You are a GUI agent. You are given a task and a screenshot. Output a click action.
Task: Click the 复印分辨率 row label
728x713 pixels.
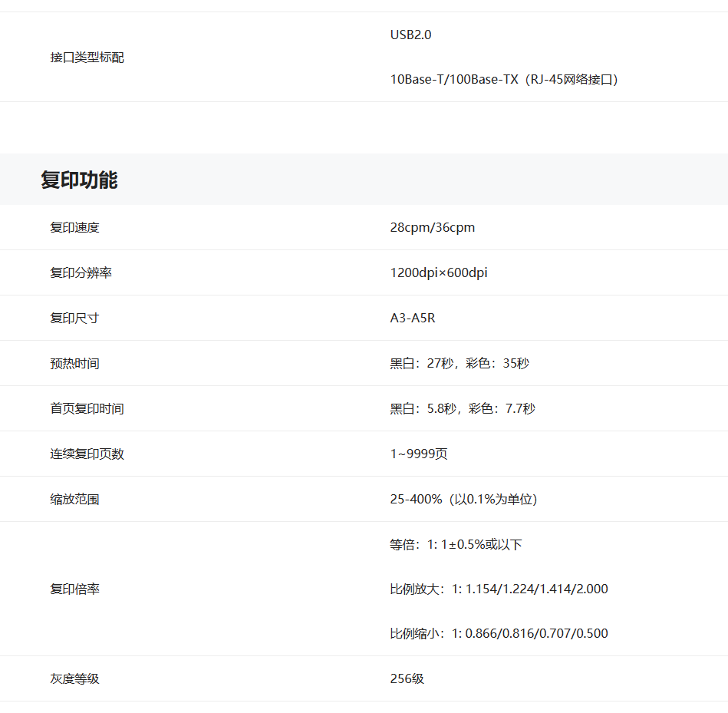click(81, 272)
